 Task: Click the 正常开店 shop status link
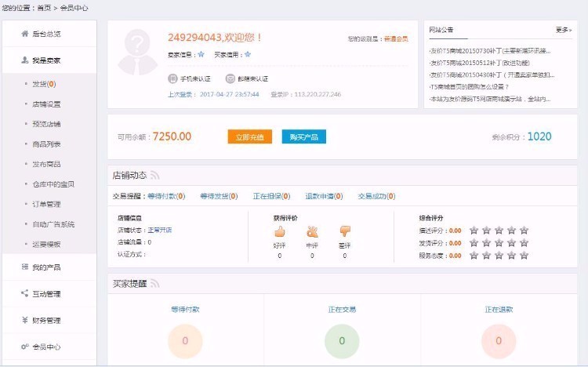click(160, 230)
